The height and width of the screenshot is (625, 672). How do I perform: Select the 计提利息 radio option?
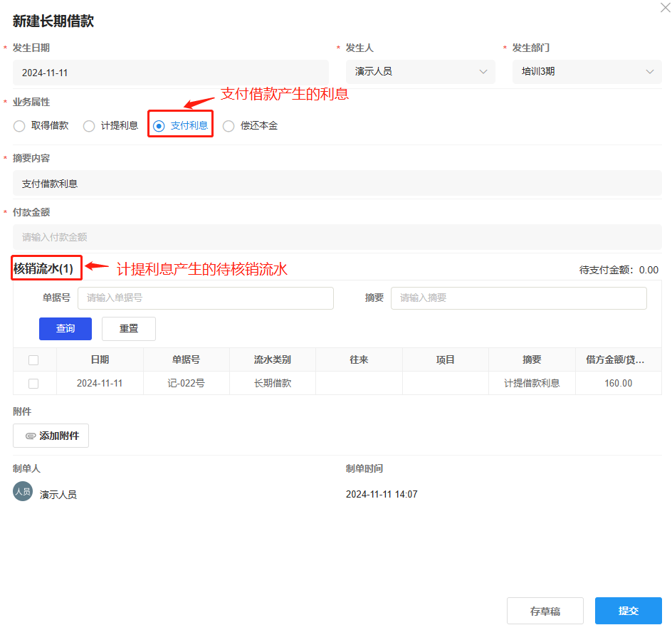point(88,125)
